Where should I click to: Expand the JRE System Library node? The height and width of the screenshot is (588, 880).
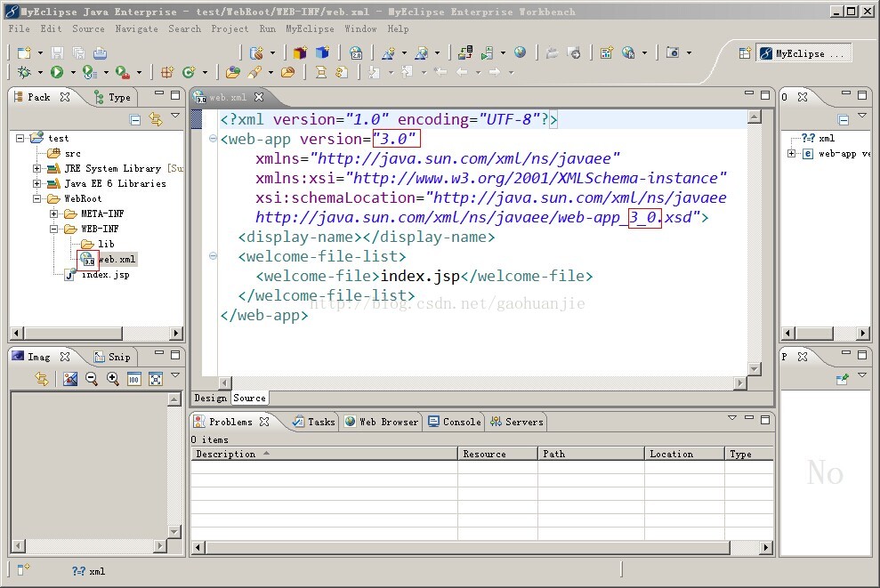click(37, 168)
